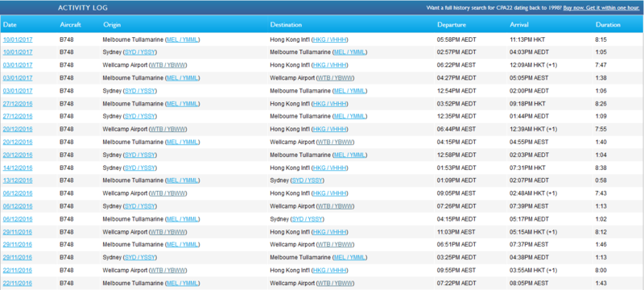Open SYD / YSSY origin link for 10/01/2017
This screenshot has width=644, height=290.
tap(139, 52)
